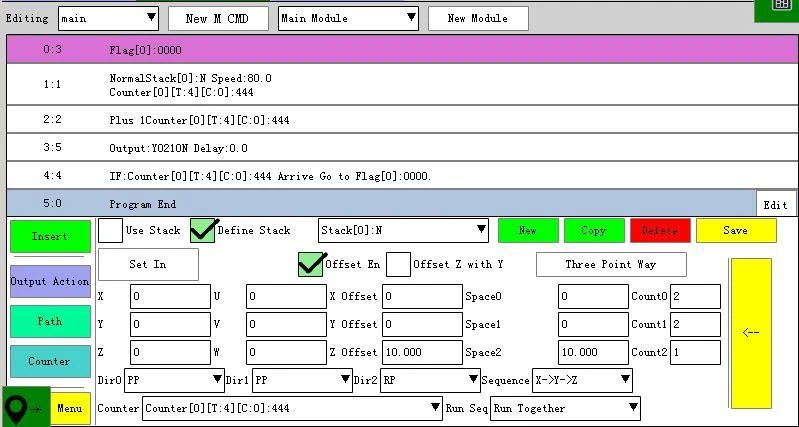Open the Stack[0]:N selector dropdown
The height and width of the screenshot is (427, 799).
pos(403,230)
